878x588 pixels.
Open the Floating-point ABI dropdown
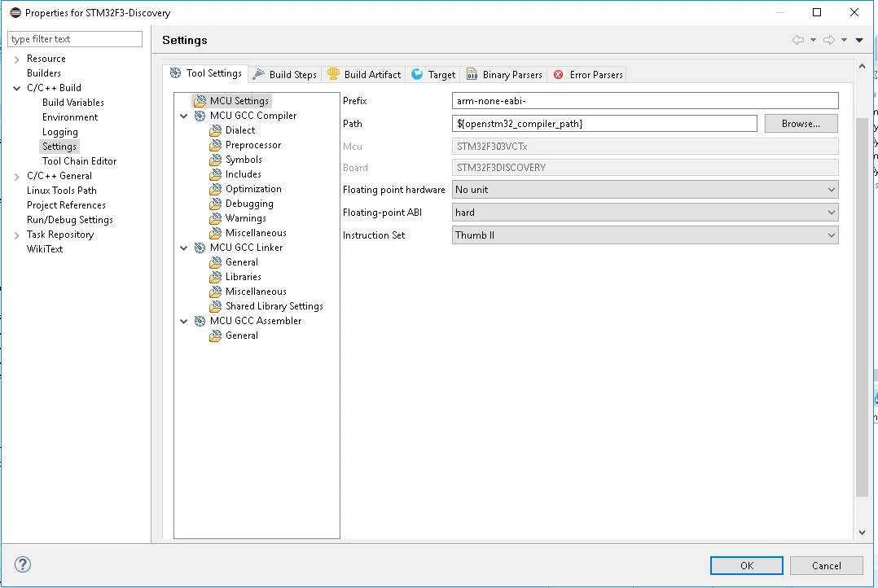645,213
